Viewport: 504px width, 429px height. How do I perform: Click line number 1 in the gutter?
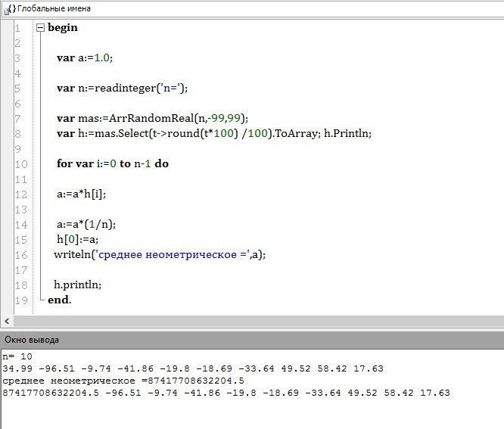click(x=17, y=28)
